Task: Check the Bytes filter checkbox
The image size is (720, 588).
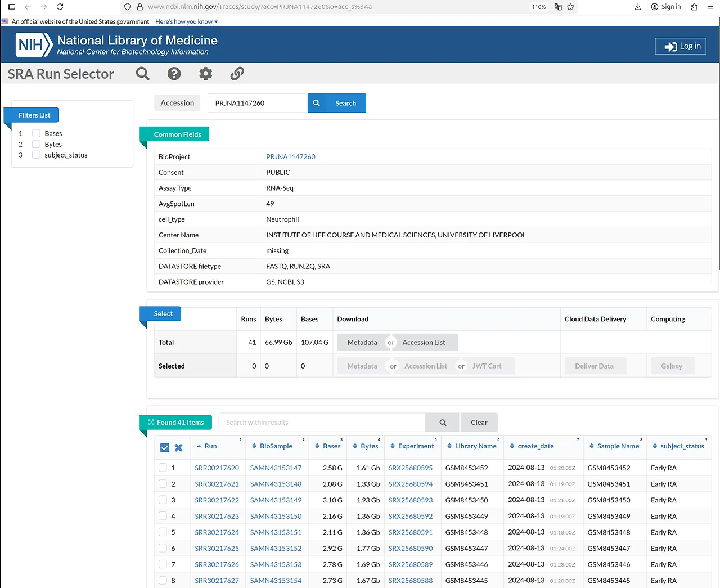Action: tap(36, 144)
